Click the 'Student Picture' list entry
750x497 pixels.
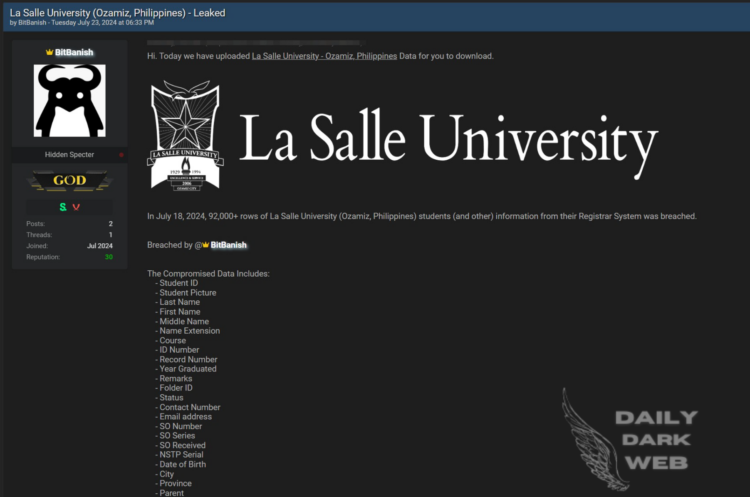[186, 293]
